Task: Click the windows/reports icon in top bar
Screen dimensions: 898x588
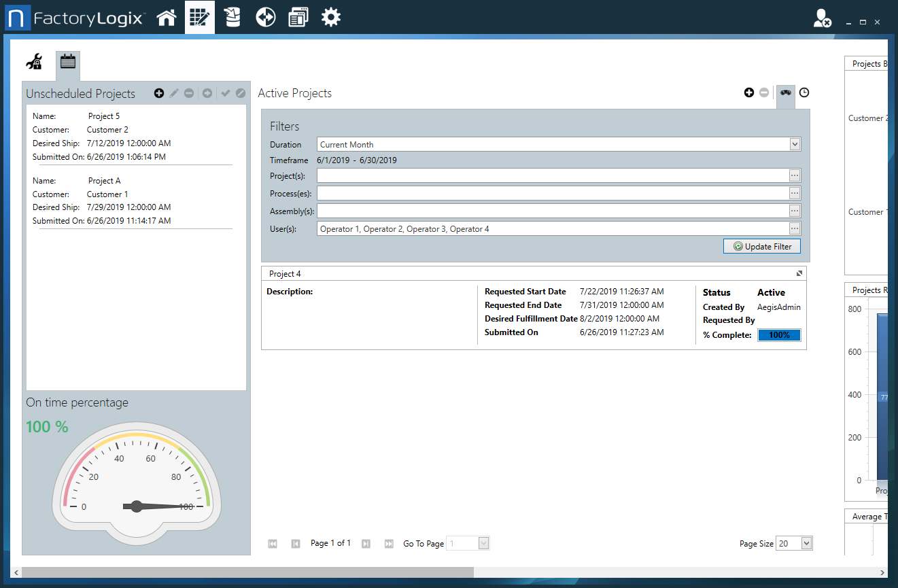Action: 298,18
